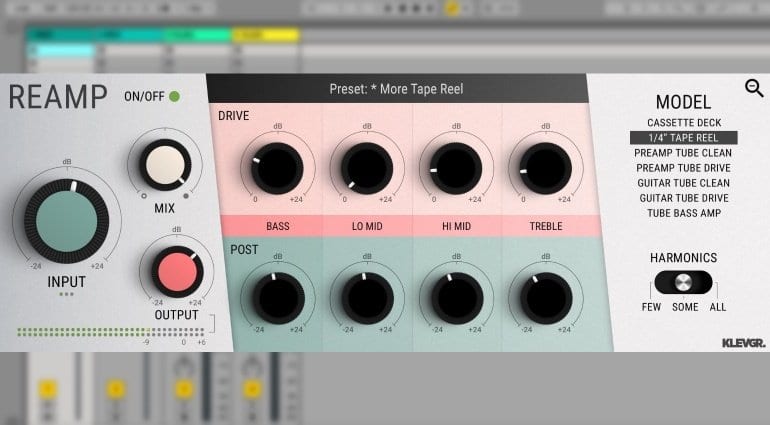Select the GUITAR TUBE DRIVE model
The height and width of the screenshot is (425, 770).
pyautogui.click(x=684, y=198)
